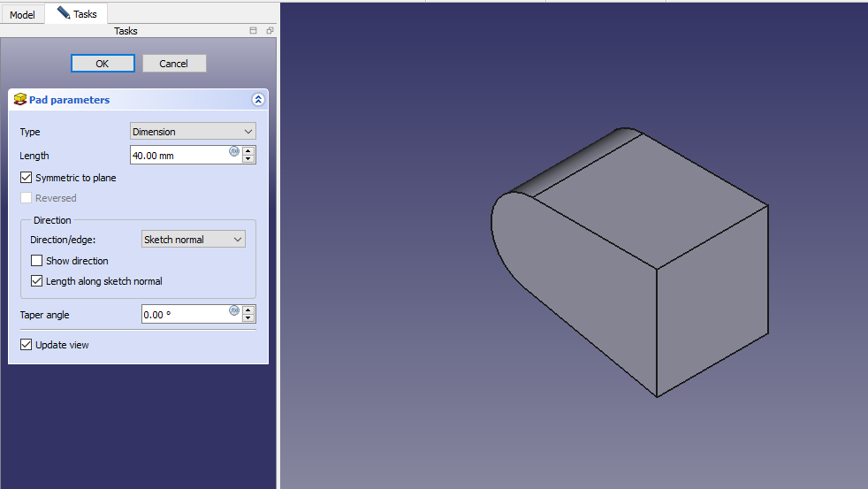
Task: Open the Taper angle expression editor icon
Action: (x=234, y=310)
